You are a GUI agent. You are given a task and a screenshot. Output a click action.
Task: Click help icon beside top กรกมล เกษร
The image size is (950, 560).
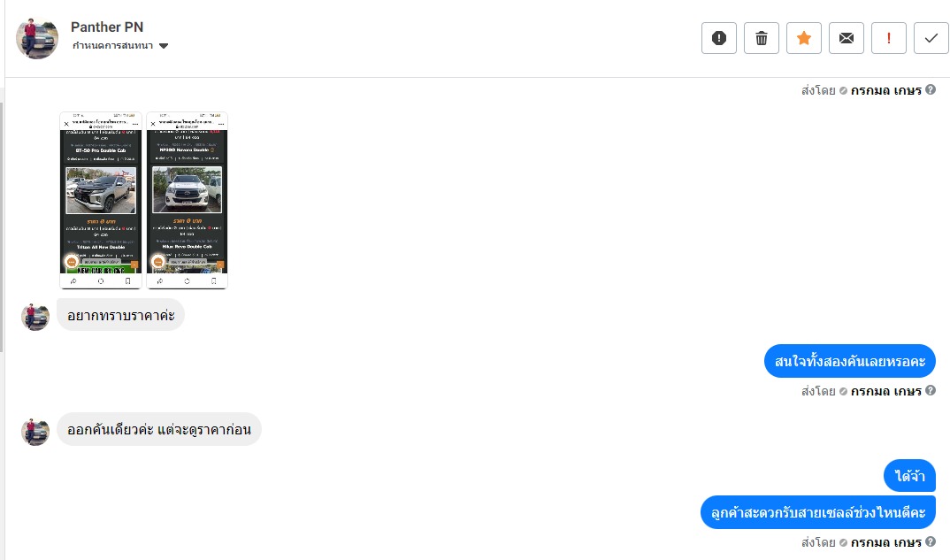931,89
